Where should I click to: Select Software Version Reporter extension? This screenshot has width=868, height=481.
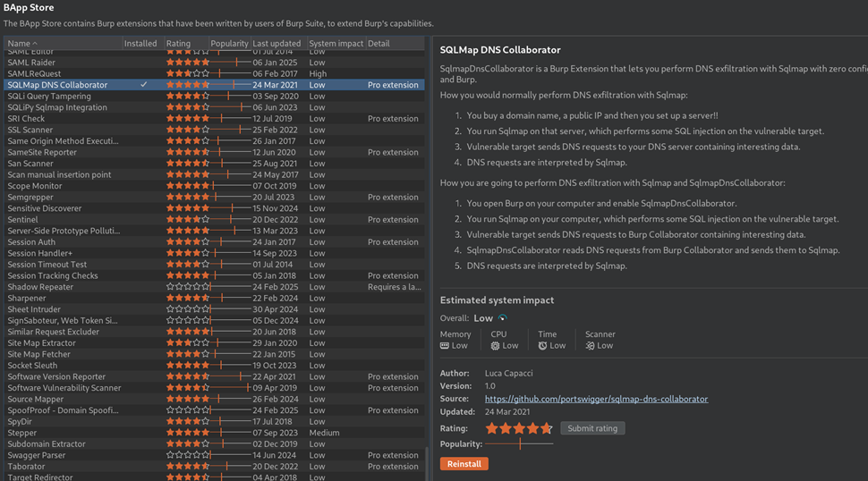pyautogui.click(x=214, y=376)
